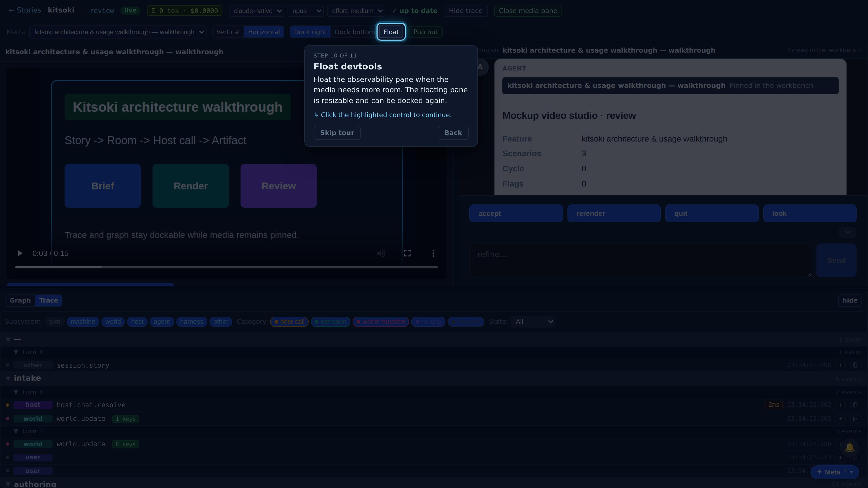Screen dimensions: 868x488
Task: Focus the refine... text box
Action: (640, 260)
